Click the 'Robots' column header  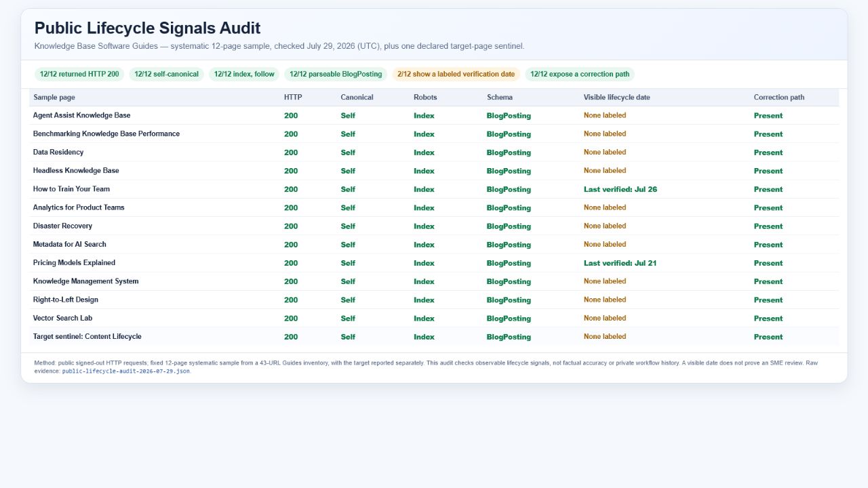click(425, 98)
